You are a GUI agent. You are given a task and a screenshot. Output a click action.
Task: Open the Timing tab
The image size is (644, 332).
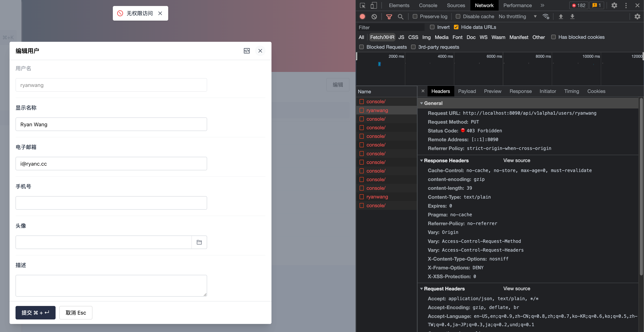coord(572,91)
